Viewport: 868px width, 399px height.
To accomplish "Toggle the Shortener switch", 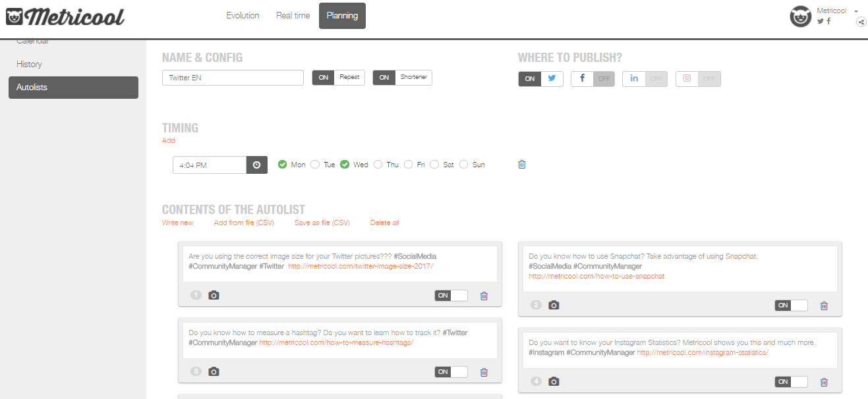I will point(402,77).
